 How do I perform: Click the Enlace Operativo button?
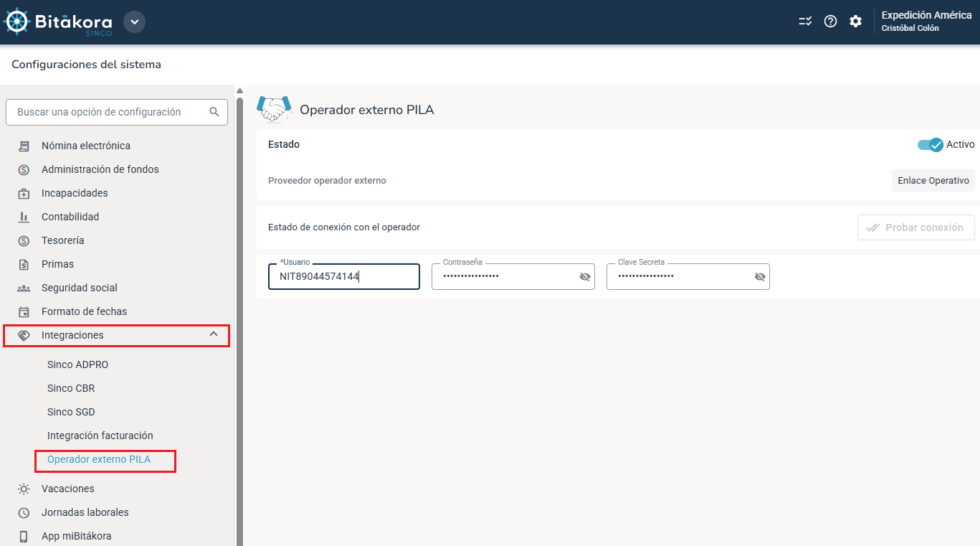pos(933,180)
